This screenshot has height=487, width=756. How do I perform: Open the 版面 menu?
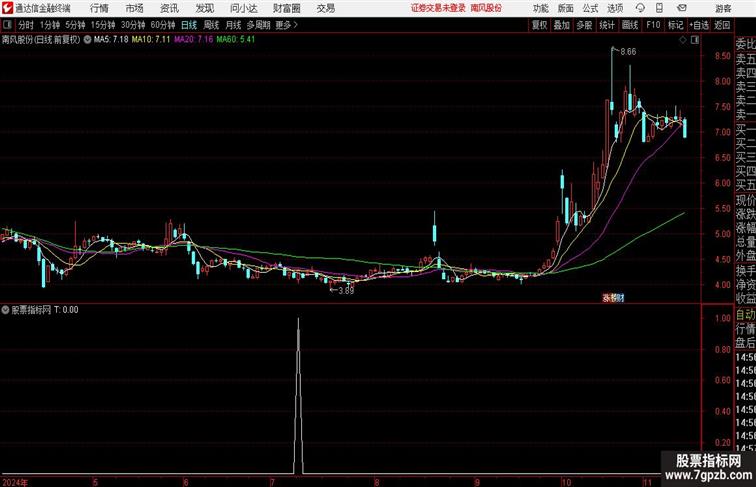[x=566, y=8]
